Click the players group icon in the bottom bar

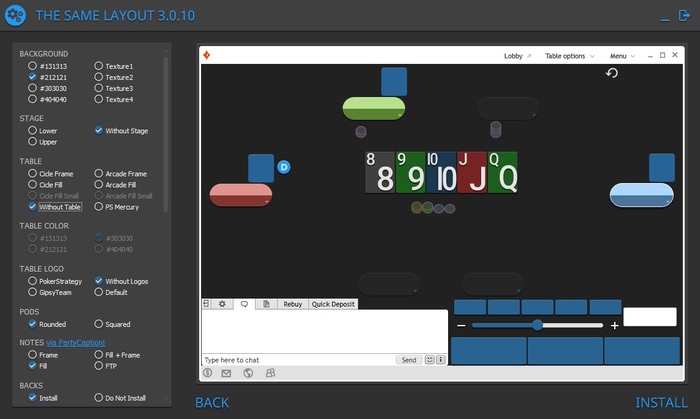click(271, 373)
